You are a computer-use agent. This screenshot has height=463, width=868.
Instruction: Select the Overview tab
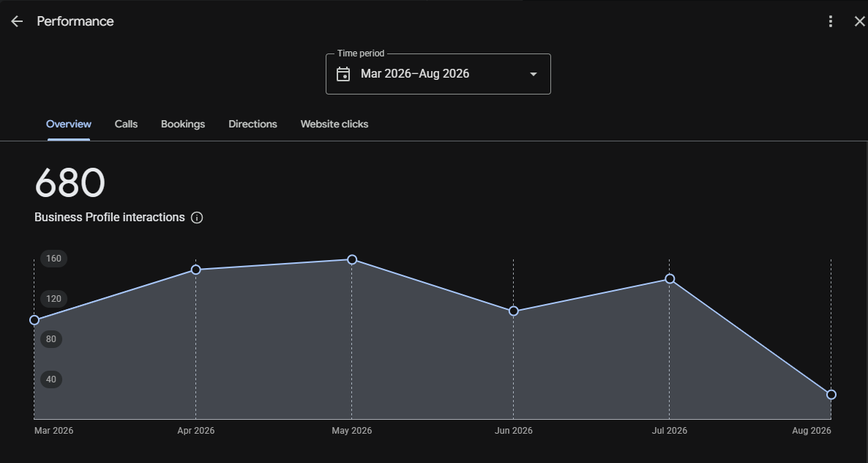coord(69,124)
